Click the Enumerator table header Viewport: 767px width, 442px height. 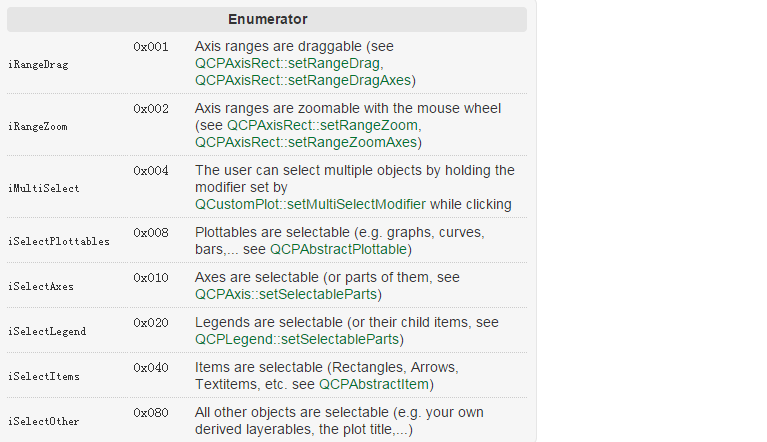click(x=267, y=19)
